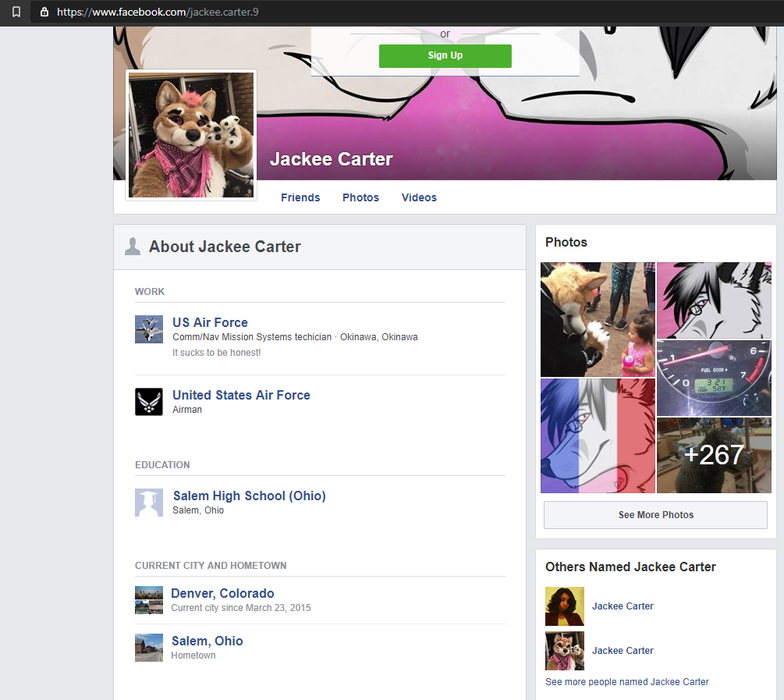Click the 'Current city since March 23, 2015' text
The height and width of the screenshot is (700, 784).
pyautogui.click(x=240, y=608)
